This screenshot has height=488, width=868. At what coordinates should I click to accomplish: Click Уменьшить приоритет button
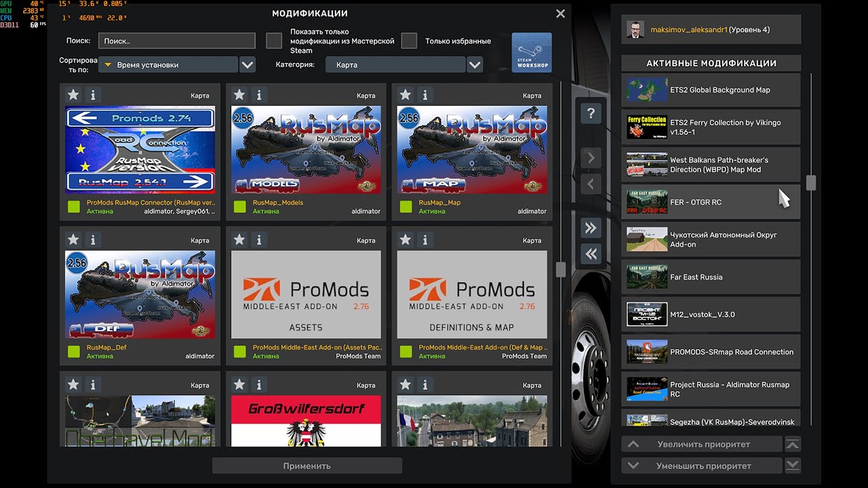[702, 466]
